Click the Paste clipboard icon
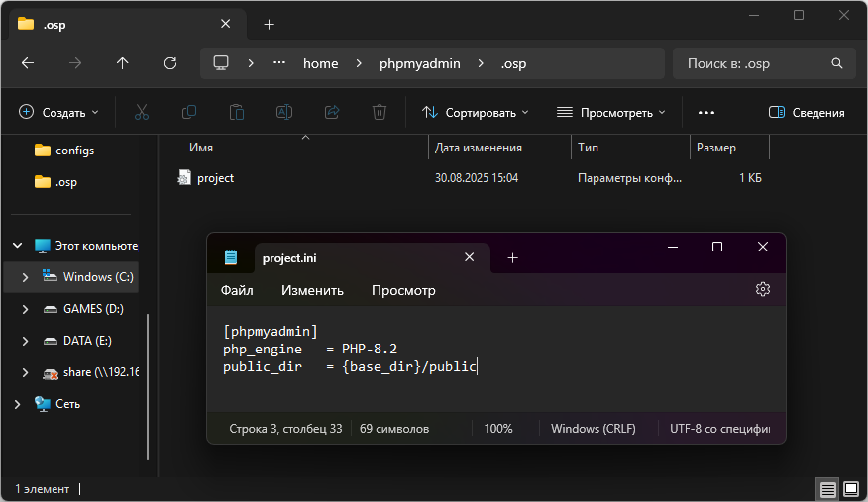 pos(236,113)
